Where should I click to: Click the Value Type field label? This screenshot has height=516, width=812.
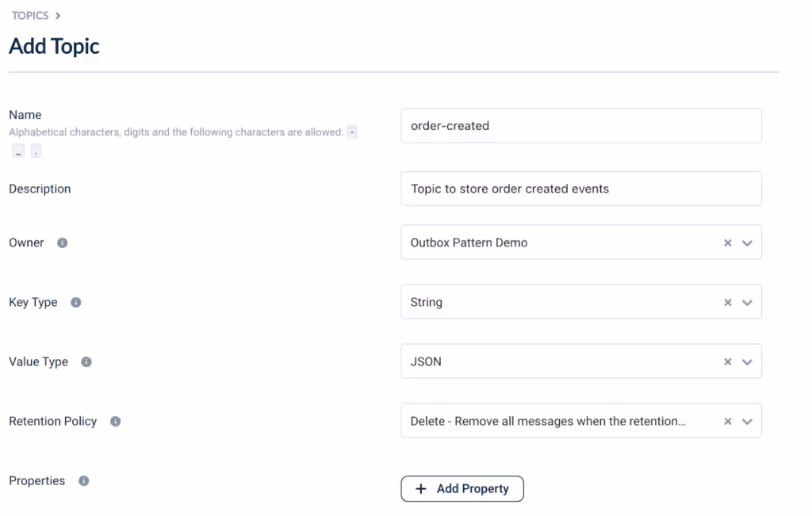(38, 361)
